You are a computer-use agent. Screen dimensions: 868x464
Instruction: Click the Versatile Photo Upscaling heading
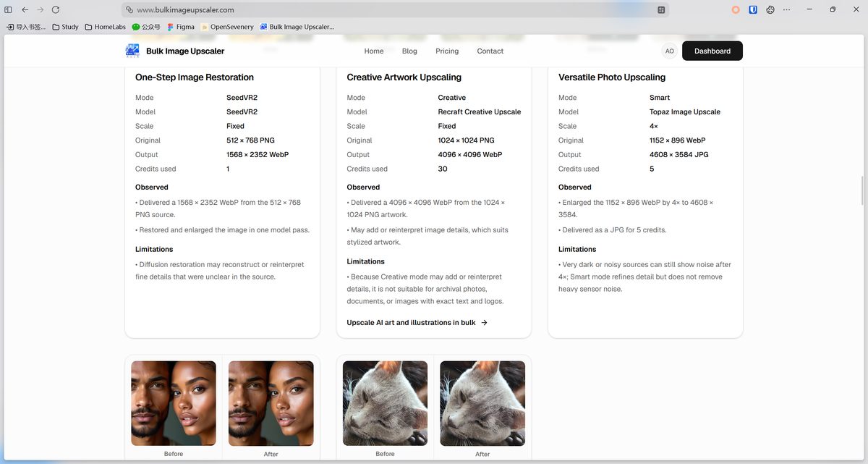(x=612, y=77)
